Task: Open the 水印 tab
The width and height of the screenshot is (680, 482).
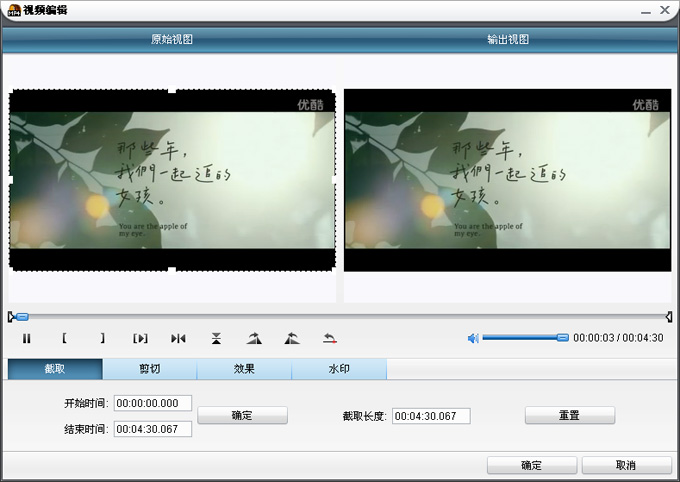Action: 339,369
